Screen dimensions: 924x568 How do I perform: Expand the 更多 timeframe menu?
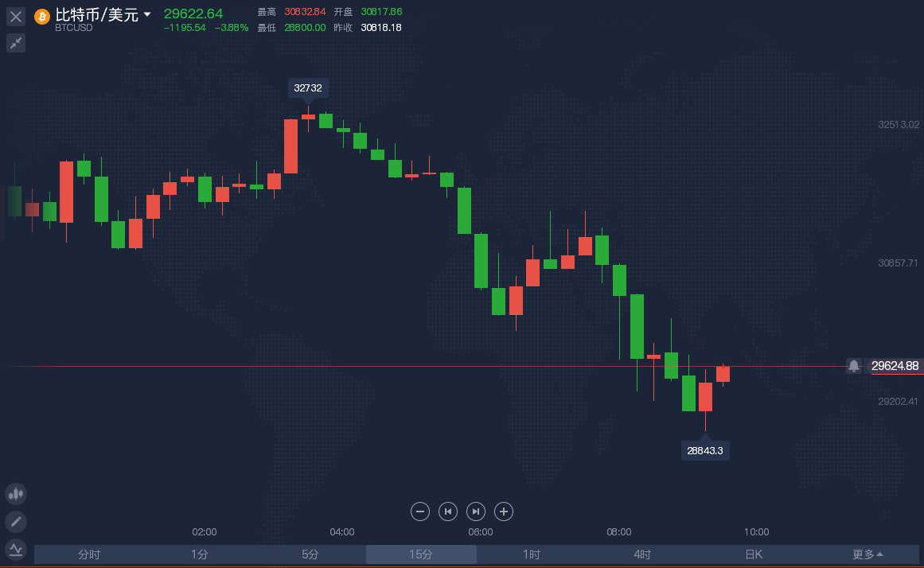tap(867, 554)
